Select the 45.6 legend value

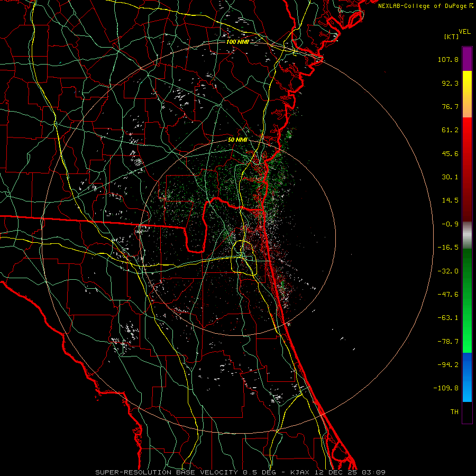450,153
